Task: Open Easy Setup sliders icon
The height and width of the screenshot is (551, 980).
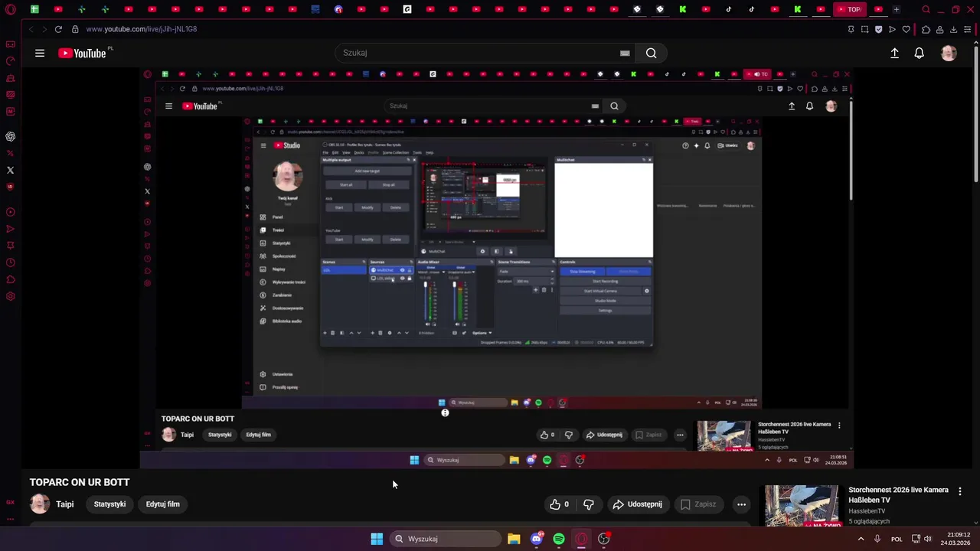Action: point(969,29)
